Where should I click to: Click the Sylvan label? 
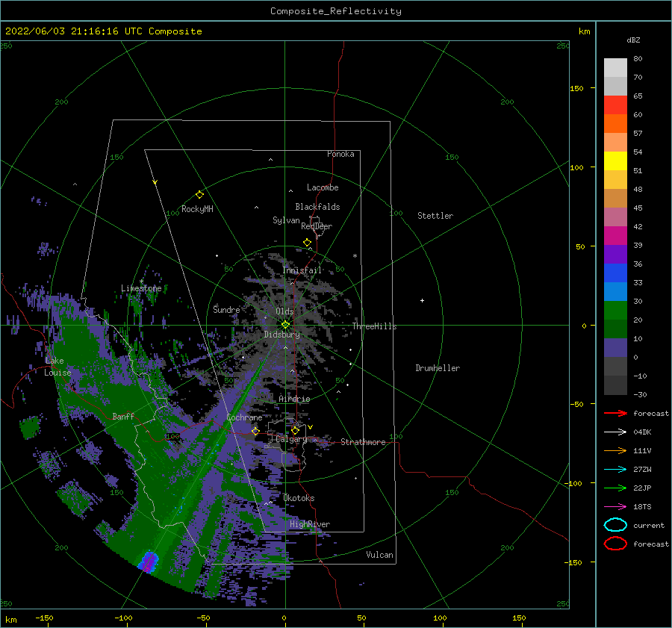coord(286,220)
